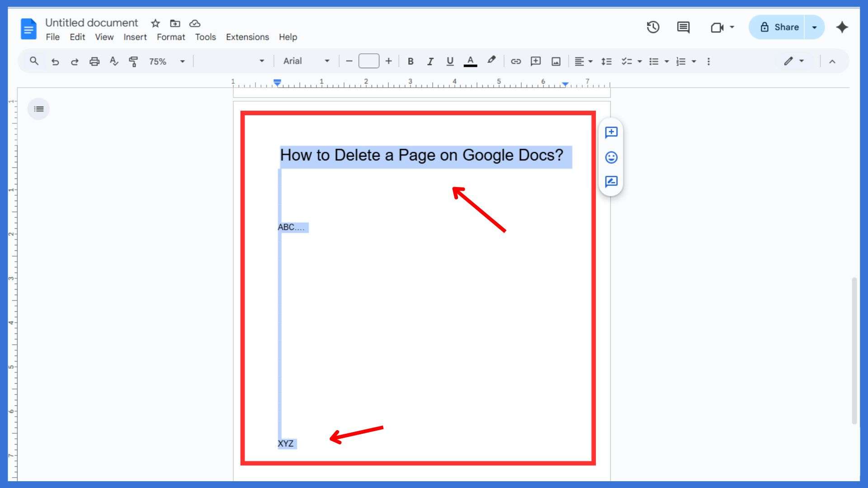Open the Edit menu
The width and height of the screenshot is (868, 488).
[77, 37]
